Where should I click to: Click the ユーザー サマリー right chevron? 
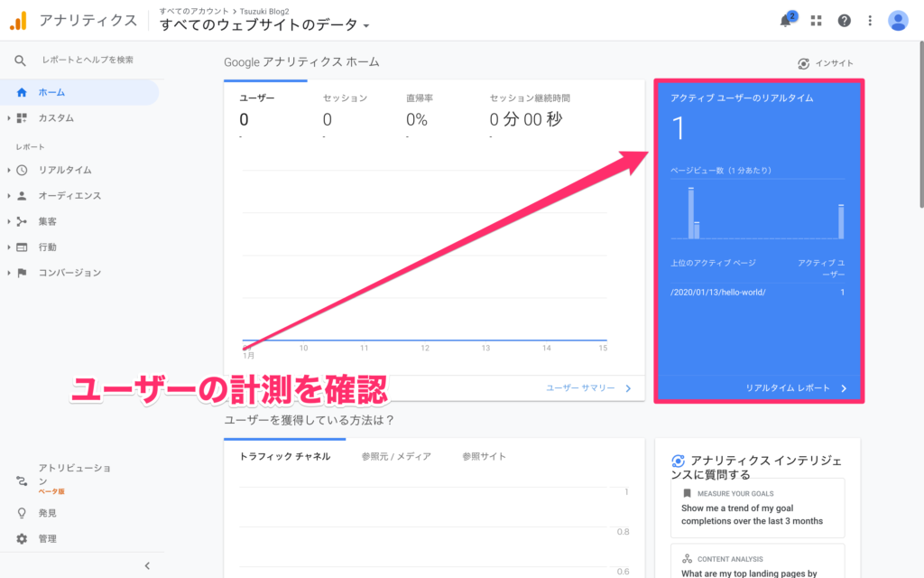628,388
